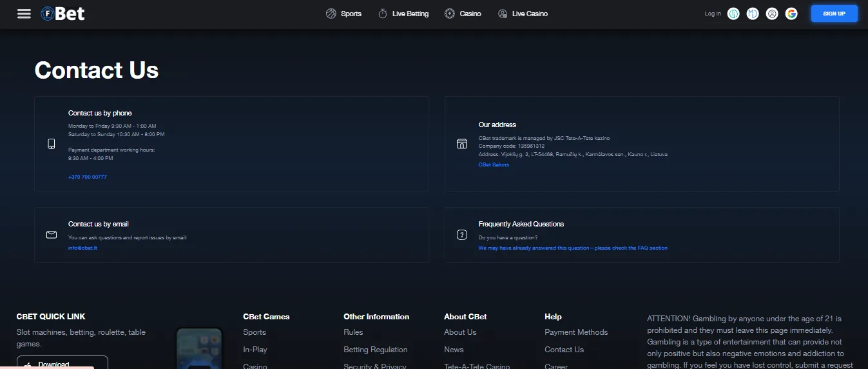The image size is (868, 369).
Task: Click the footer Contact Us link
Action: 564,350
